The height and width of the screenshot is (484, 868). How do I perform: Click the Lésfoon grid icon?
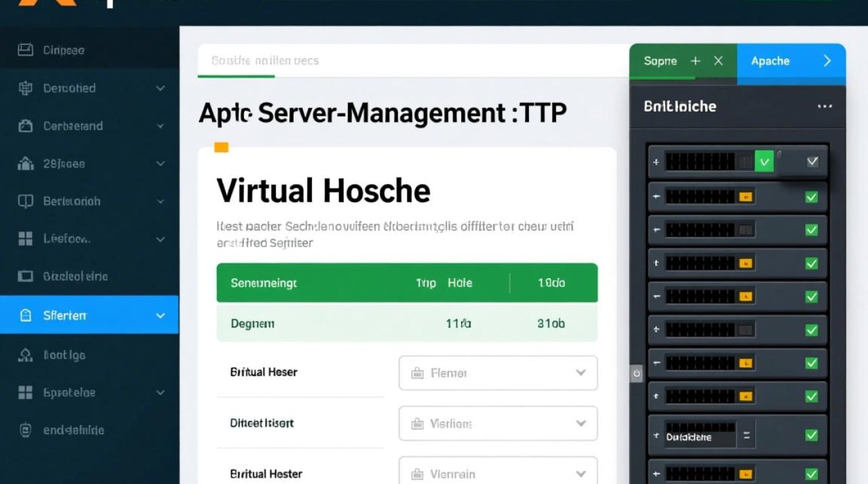coord(25,239)
